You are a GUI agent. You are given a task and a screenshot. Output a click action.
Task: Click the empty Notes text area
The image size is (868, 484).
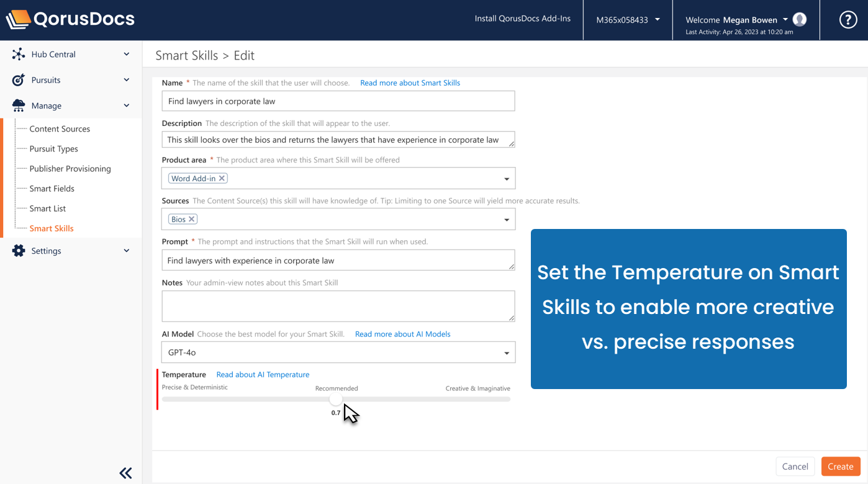tap(338, 306)
